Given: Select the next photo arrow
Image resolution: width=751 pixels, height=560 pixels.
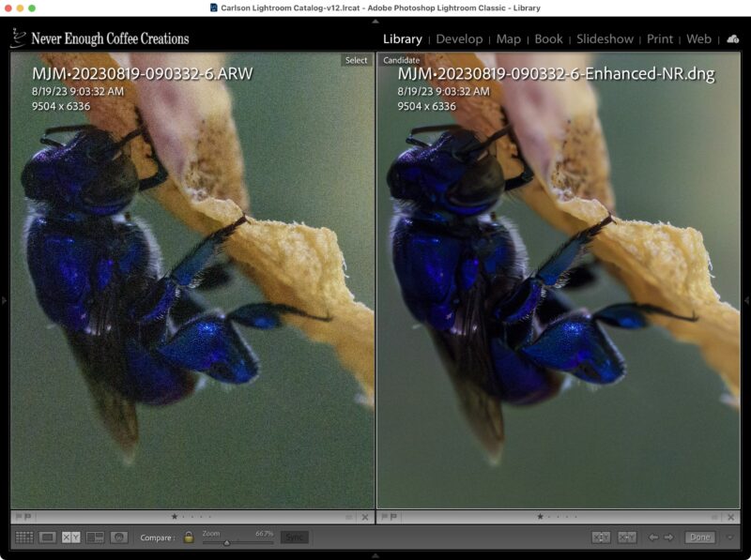Looking at the screenshot, I should tap(668, 537).
